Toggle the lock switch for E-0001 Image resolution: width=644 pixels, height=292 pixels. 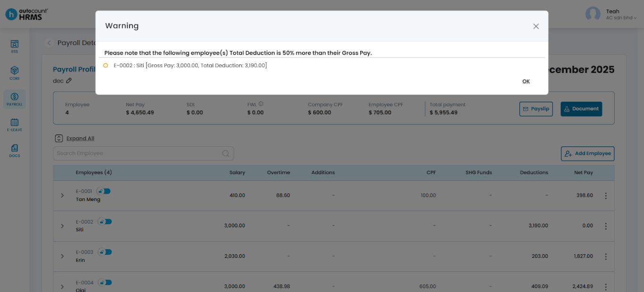104,191
